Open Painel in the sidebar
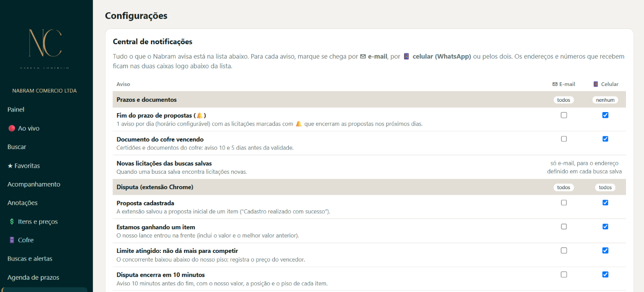644x292 pixels. pyautogui.click(x=16, y=109)
